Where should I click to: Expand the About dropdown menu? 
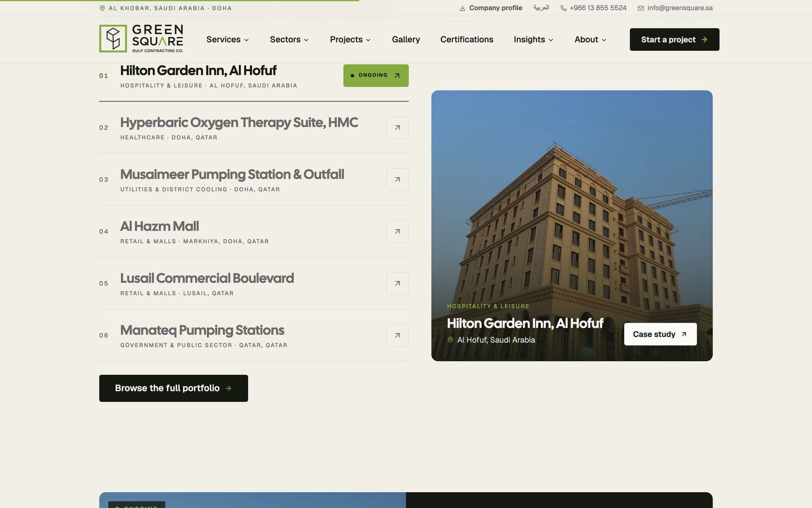tap(590, 40)
